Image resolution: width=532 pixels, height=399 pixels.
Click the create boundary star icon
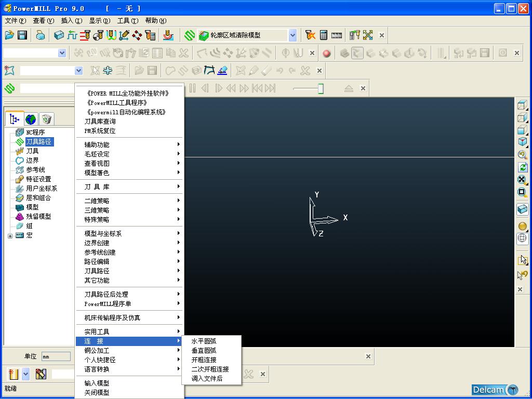[9, 71]
